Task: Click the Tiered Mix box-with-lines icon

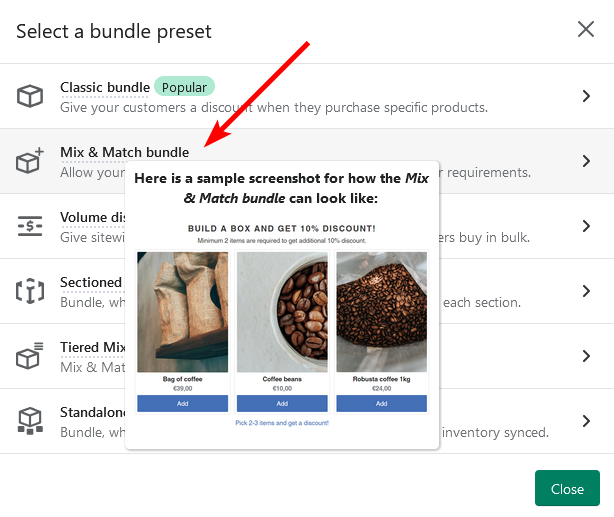Action: click(x=30, y=356)
